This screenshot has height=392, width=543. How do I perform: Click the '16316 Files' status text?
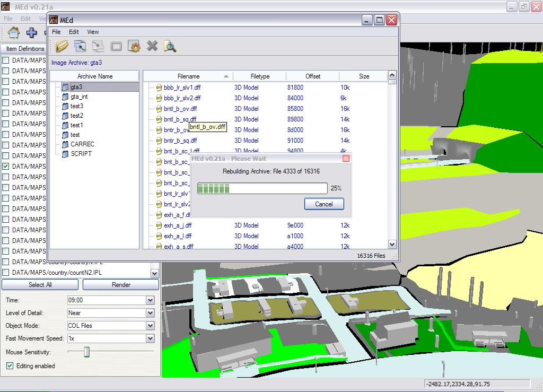click(371, 256)
